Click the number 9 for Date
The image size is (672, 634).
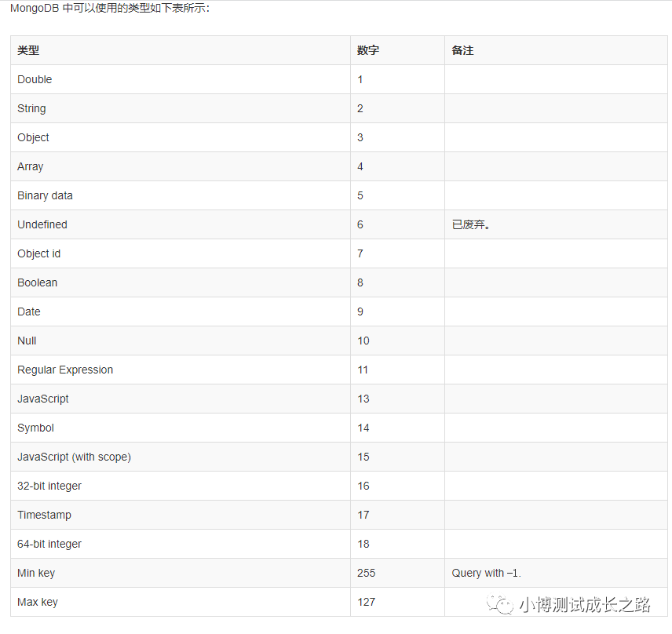[360, 312]
